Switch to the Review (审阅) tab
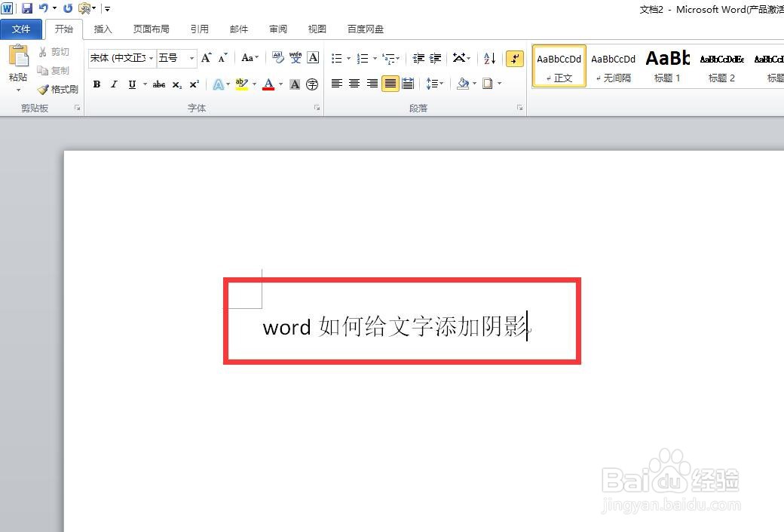 click(x=278, y=29)
